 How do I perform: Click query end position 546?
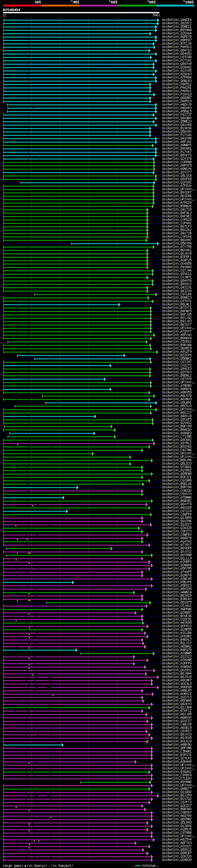155,15
